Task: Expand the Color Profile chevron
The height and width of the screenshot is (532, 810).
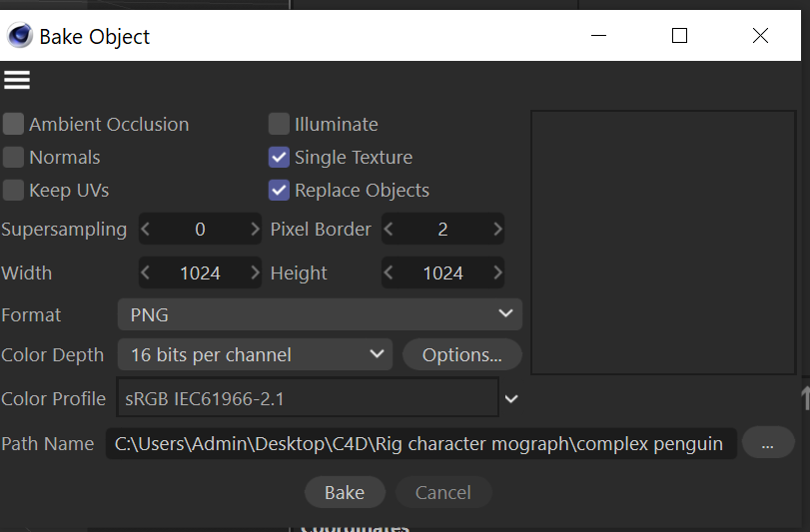Action: 511,399
